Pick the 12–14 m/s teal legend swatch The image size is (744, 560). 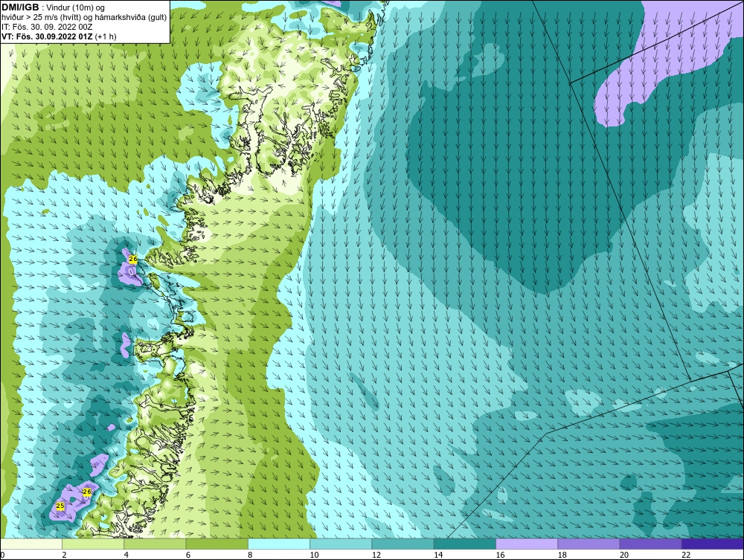pyautogui.click(x=403, y=544)
